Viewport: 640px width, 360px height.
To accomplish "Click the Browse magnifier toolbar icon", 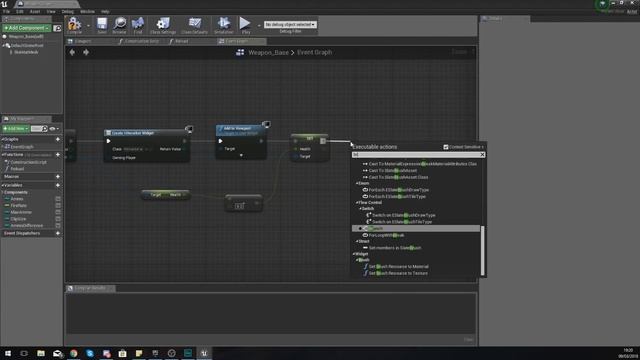I will [120, 25].
